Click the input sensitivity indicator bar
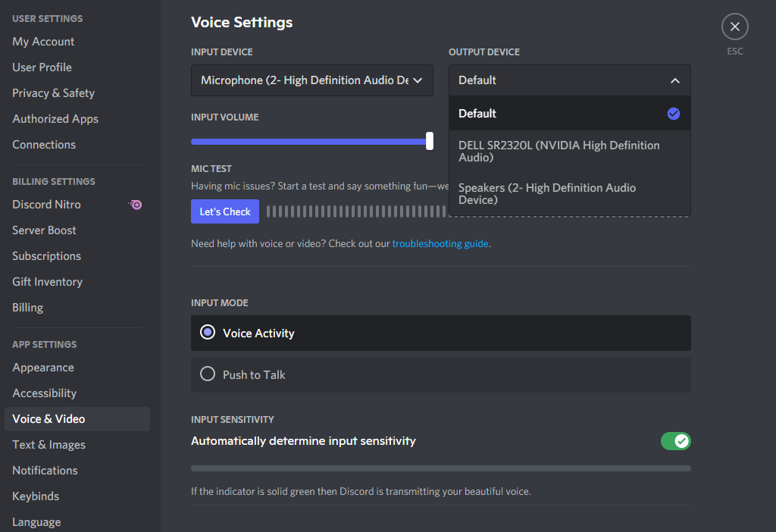Viewport: 776px width, 532px height. (440, 468)
